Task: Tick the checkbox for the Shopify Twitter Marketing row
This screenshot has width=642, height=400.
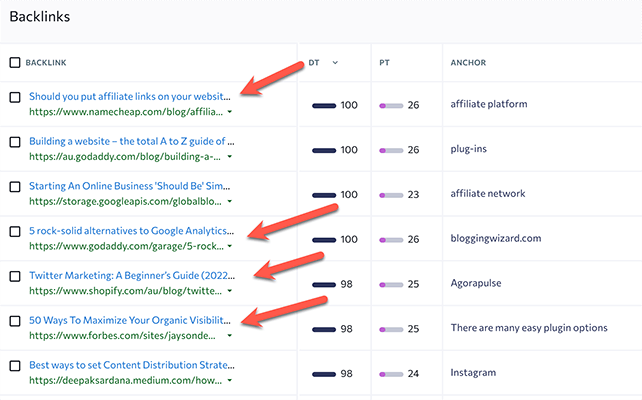Action: [14, 276]
